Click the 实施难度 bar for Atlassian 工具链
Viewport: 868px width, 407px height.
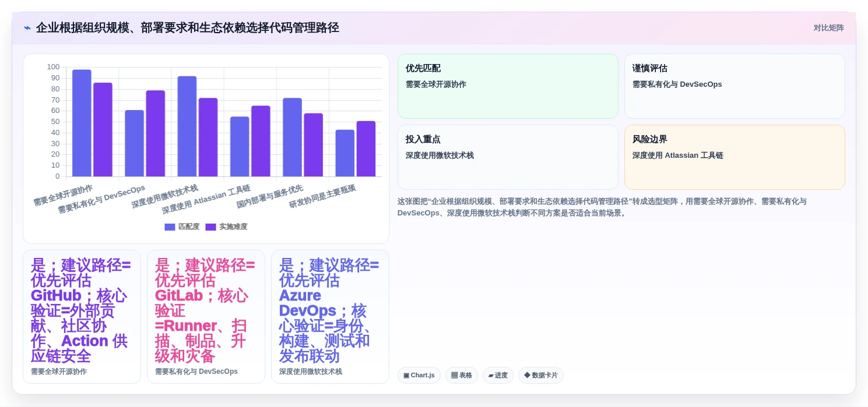pyautogui.click(x=261, y=141)
